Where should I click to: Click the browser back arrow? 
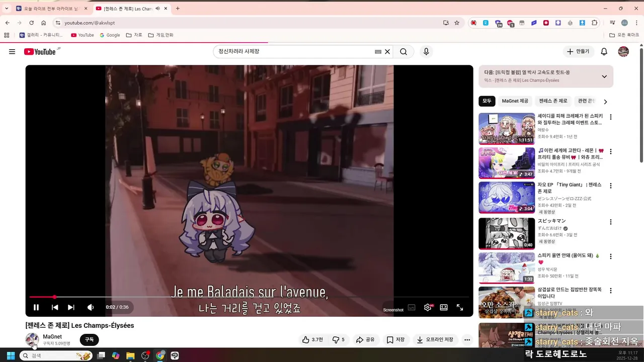[7, 23]
